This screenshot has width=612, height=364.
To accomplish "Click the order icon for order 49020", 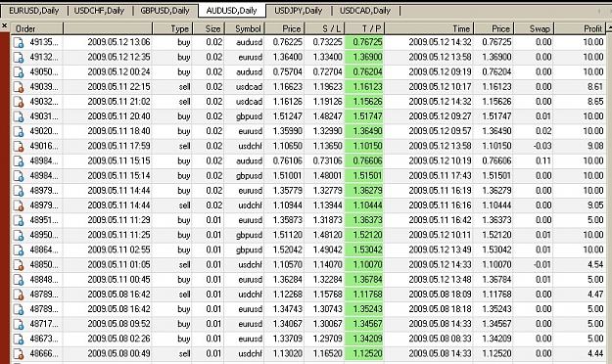I will click(x=19, y=131).
